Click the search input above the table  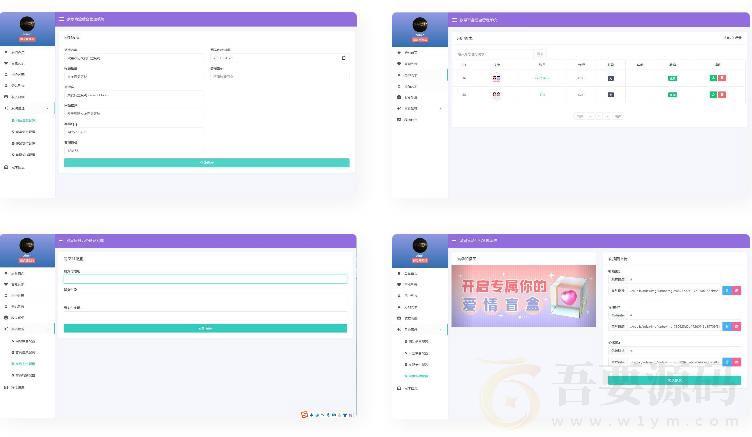[x=495, y=54]
